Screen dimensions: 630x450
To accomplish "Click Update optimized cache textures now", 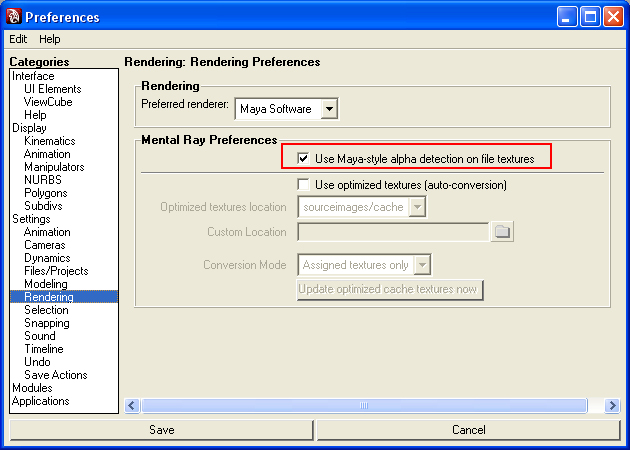I will (x=390, y=290).
